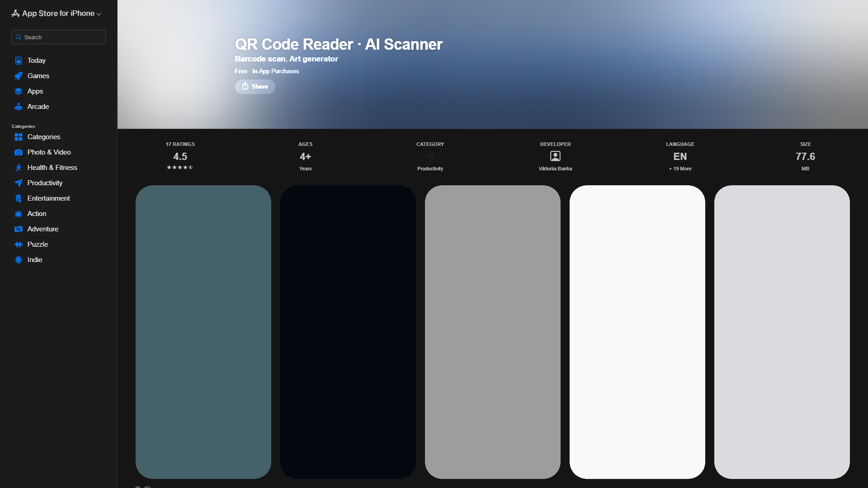Image resolution: width=868 pixels, height=488 pixels.
Task: Click the share arrow icon
Action: click(245, 86)
